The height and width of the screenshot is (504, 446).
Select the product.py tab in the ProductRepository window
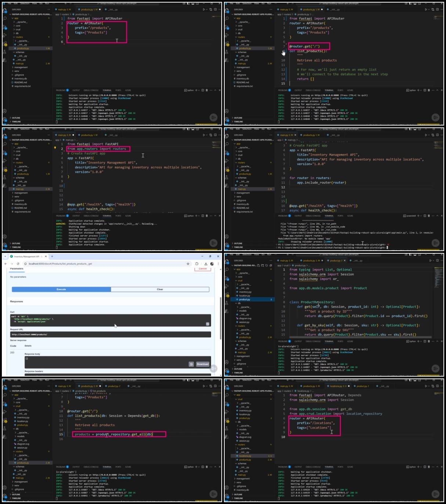(x=336, y=261)
